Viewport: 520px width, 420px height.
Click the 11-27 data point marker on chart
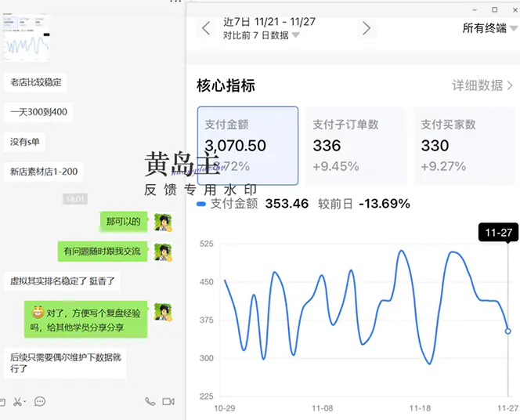[x=507, y=331]
